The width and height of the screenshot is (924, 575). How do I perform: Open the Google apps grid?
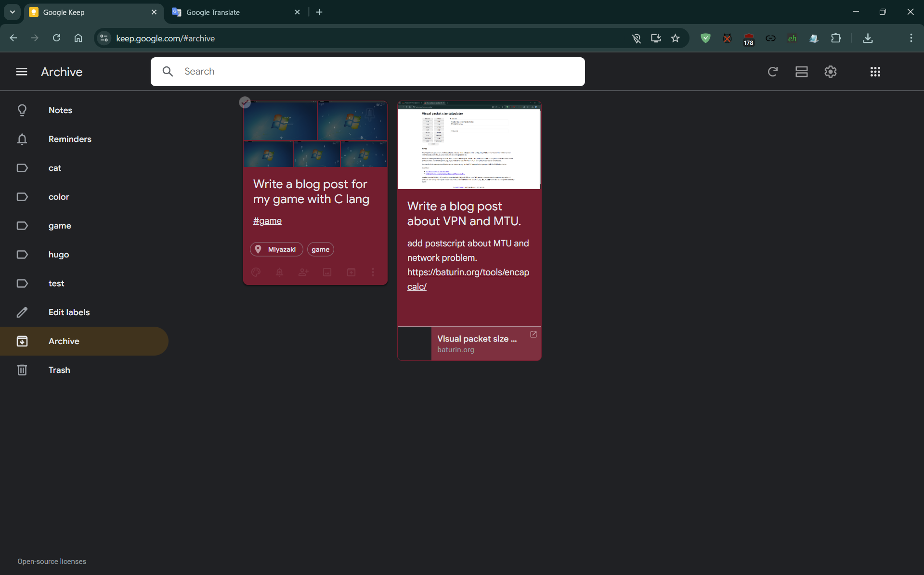click(x=875, y=72)
